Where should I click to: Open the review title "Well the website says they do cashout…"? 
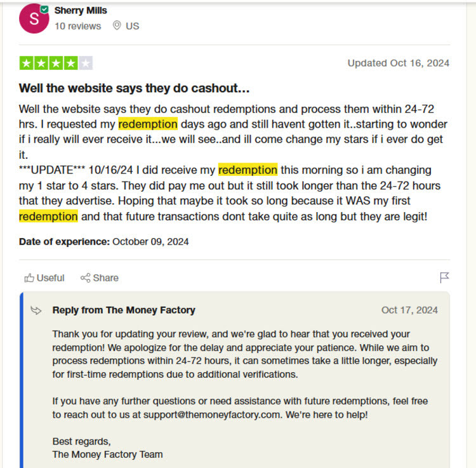point(134,88)
